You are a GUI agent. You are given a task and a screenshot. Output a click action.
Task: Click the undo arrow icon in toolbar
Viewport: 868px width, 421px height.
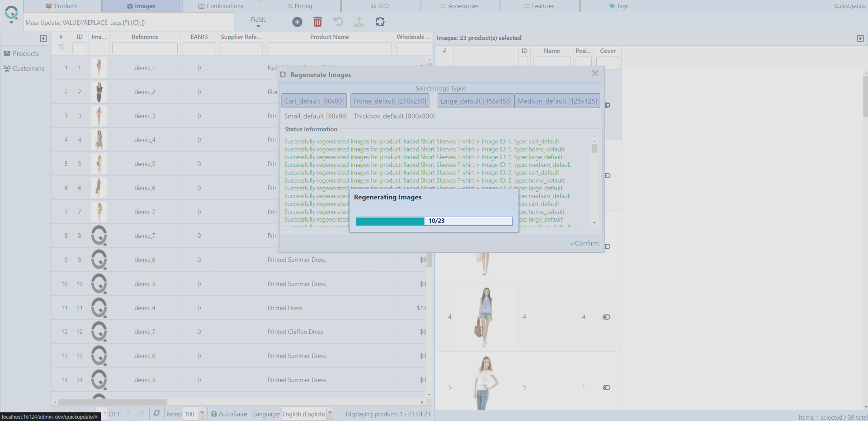click(x=338, y=22)
